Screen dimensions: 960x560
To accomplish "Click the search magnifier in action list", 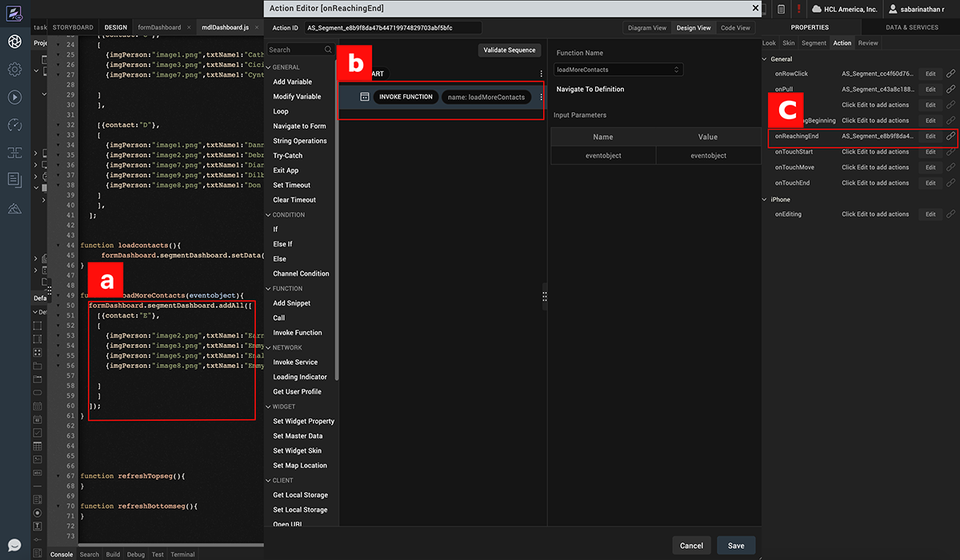I will tap(328, 50).
